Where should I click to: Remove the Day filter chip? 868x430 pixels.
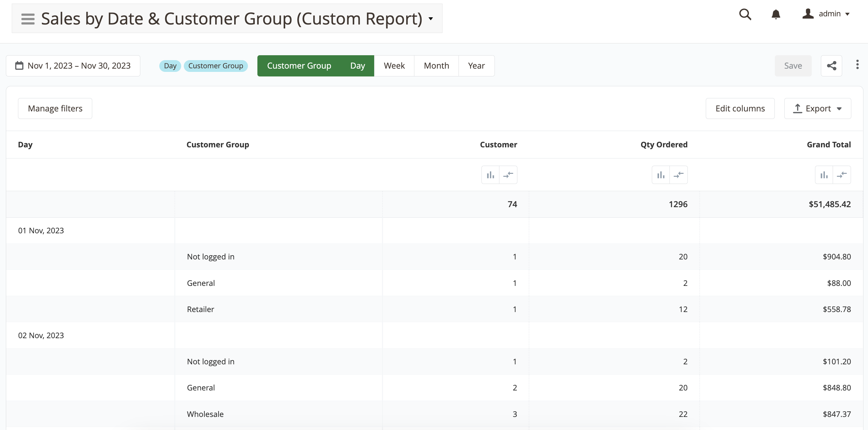click(x=170, y=66)
